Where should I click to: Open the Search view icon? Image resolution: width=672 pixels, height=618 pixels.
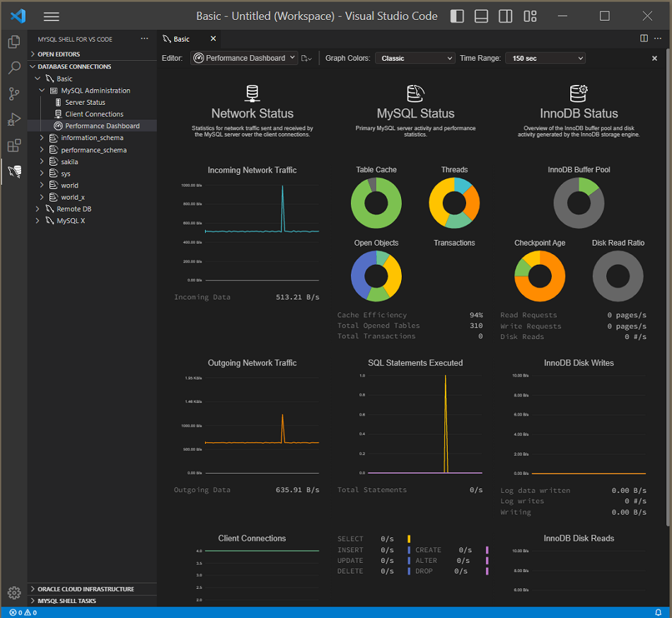tap(13, 68)
